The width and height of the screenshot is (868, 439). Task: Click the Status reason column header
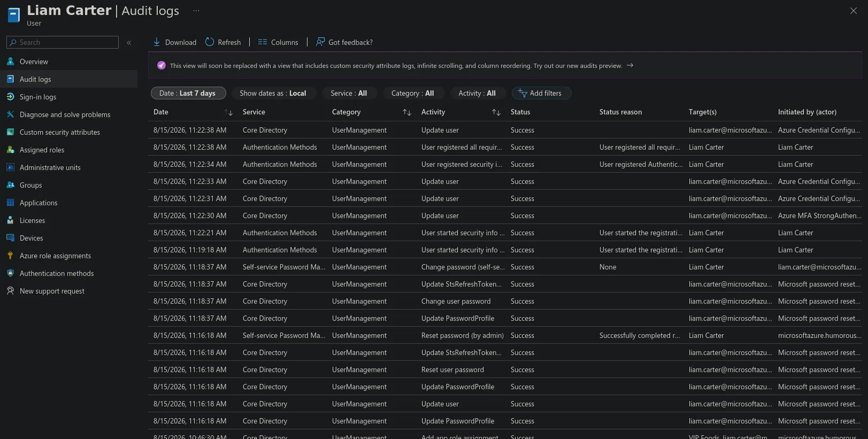pos(620,112)
